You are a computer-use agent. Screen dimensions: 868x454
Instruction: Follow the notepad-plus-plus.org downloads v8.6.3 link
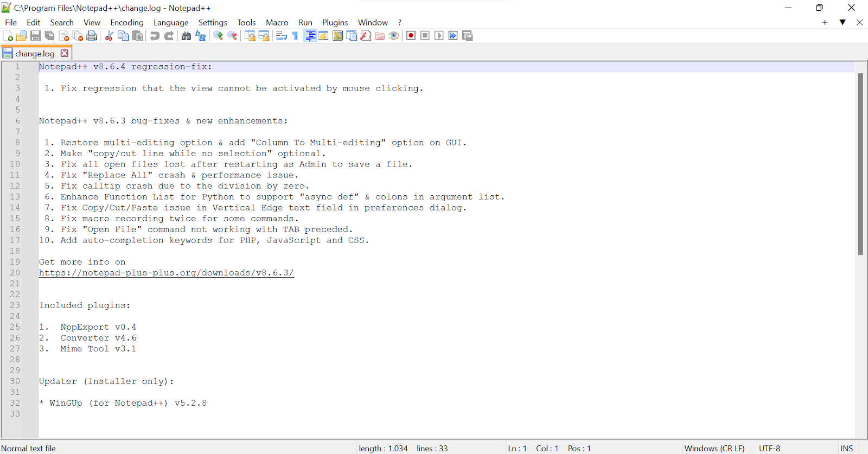click(x=166, y=273)
